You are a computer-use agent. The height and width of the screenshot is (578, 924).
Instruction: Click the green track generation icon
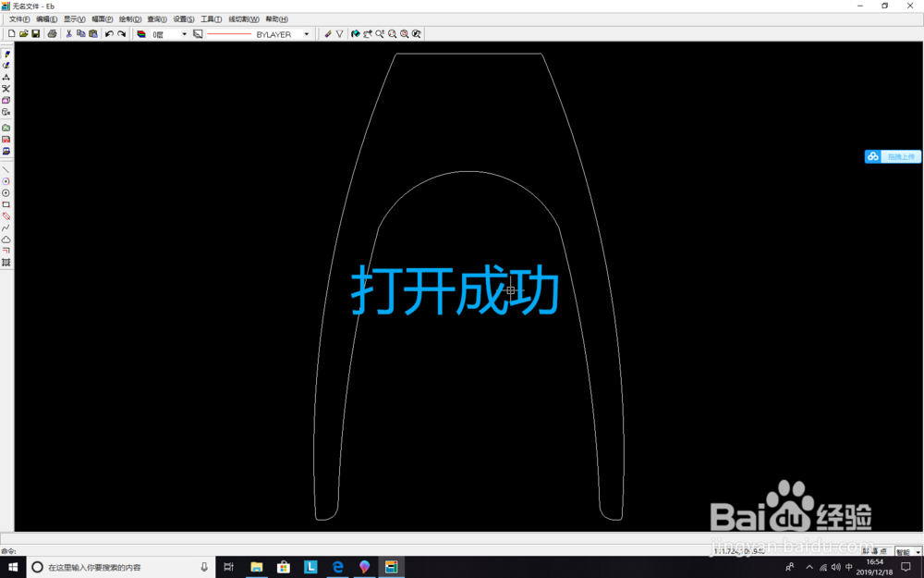pos(6,128)
